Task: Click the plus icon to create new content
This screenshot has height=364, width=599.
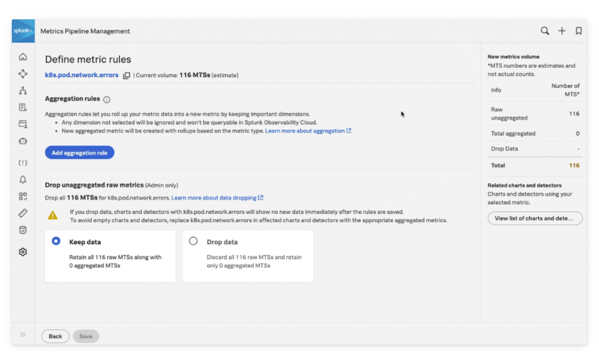Action: [x=562, y=31]
